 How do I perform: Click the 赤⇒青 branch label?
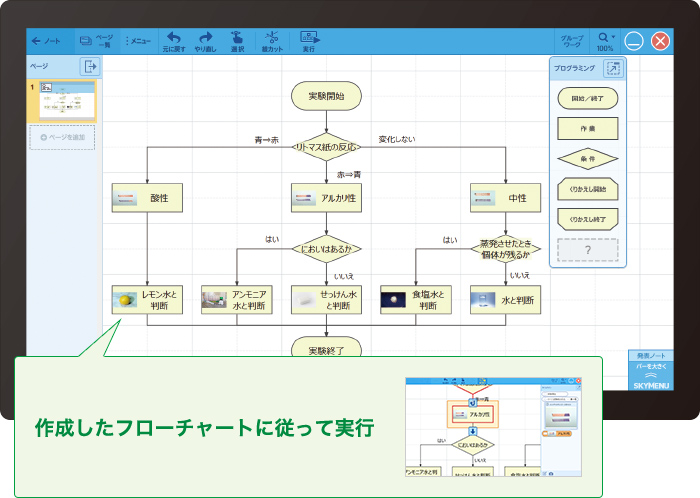point(349,174)
